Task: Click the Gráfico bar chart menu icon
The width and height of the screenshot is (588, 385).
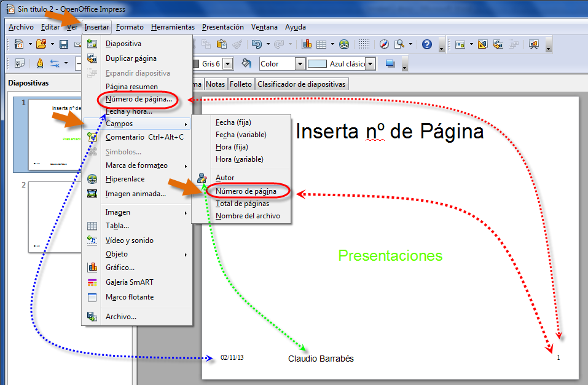Action: click(92, 267)
